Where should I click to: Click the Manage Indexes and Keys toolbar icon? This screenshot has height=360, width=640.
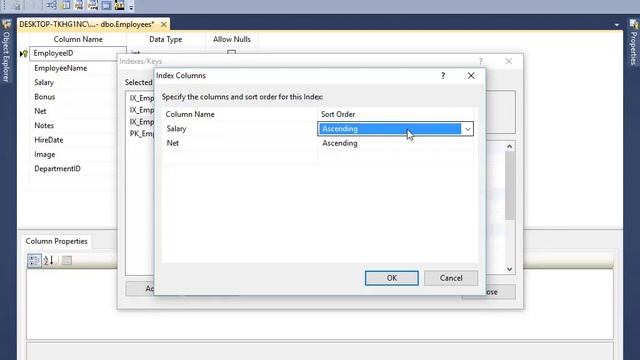click(x=65, y=5)
